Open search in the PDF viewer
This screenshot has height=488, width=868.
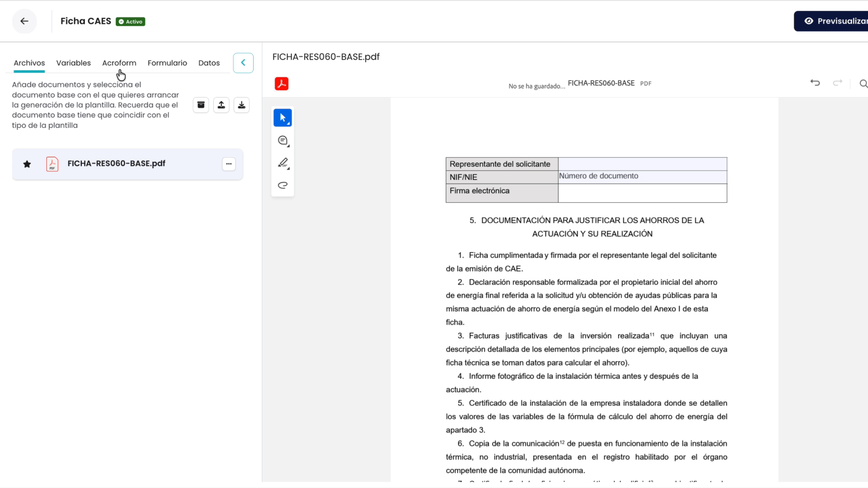click(863, 84)
